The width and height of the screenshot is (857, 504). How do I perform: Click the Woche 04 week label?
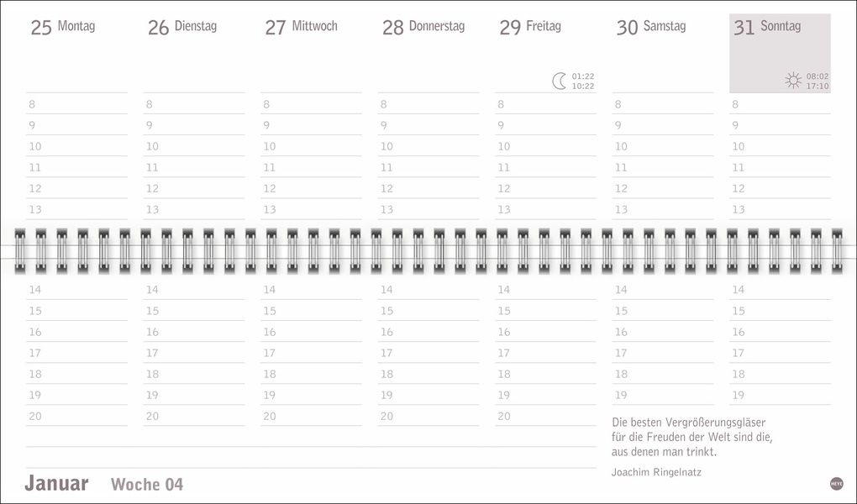tap(147, 484)
